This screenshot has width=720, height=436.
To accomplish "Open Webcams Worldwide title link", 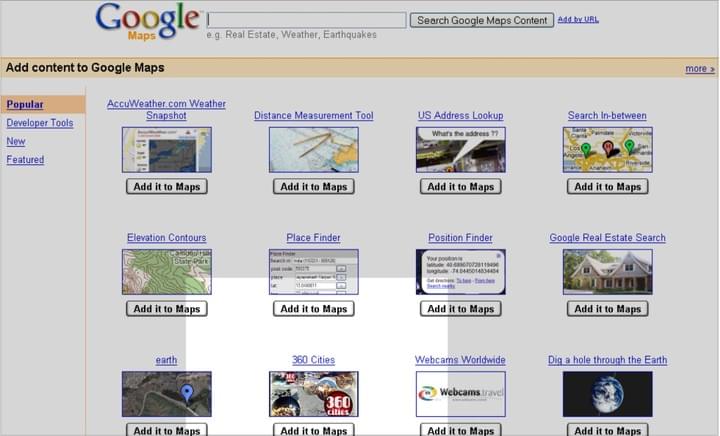I will coord(460,360).
